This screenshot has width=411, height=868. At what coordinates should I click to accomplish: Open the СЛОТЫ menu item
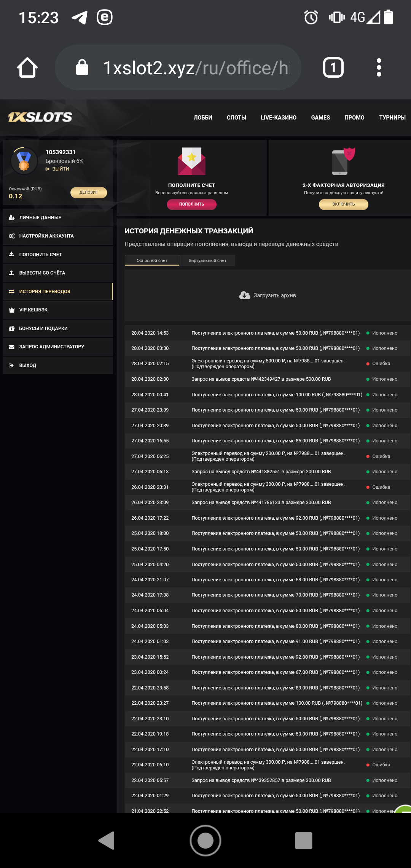236,118
